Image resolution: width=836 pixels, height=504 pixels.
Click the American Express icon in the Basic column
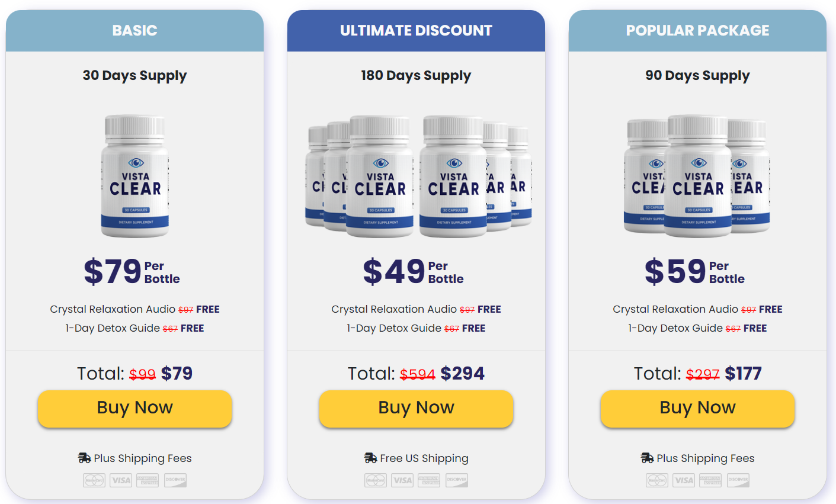coord(148,480)
